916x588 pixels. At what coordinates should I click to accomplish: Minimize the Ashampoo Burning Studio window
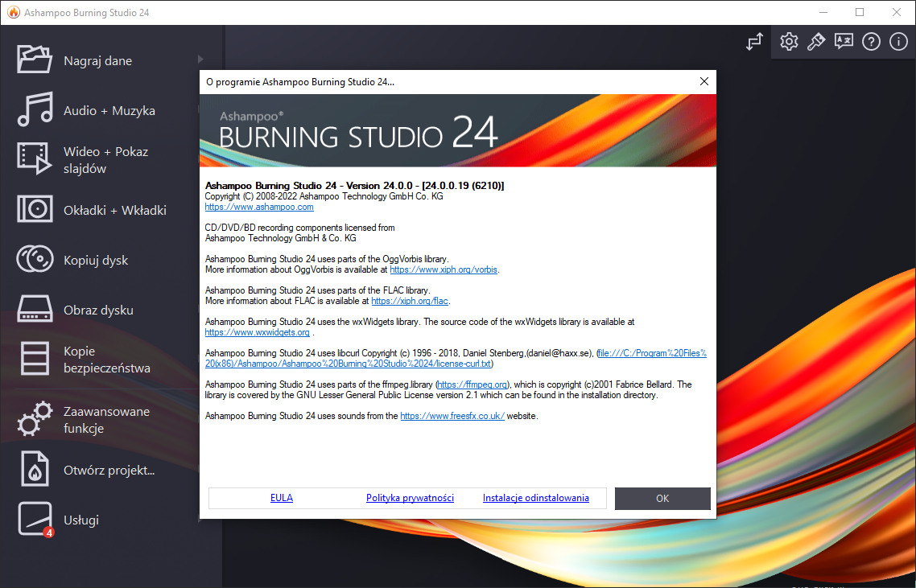823,12
